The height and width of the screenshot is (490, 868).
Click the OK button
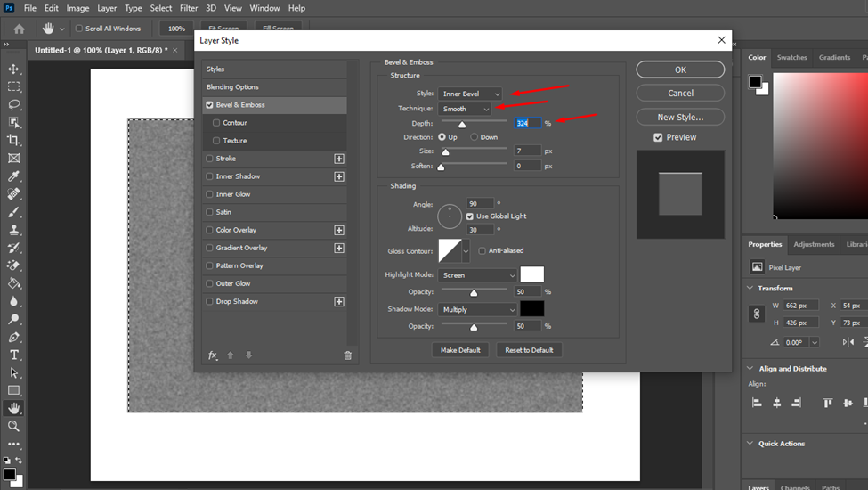coord(680,69)
